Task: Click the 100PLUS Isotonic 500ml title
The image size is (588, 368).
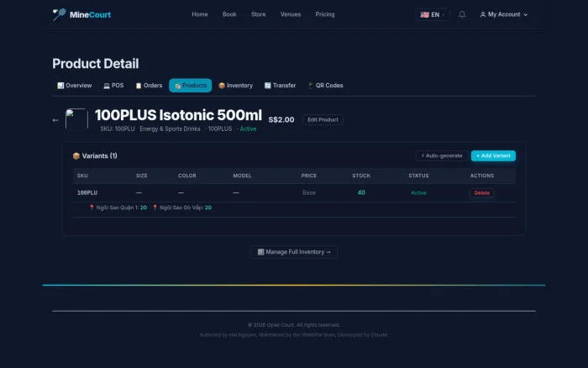Action: 178,115
